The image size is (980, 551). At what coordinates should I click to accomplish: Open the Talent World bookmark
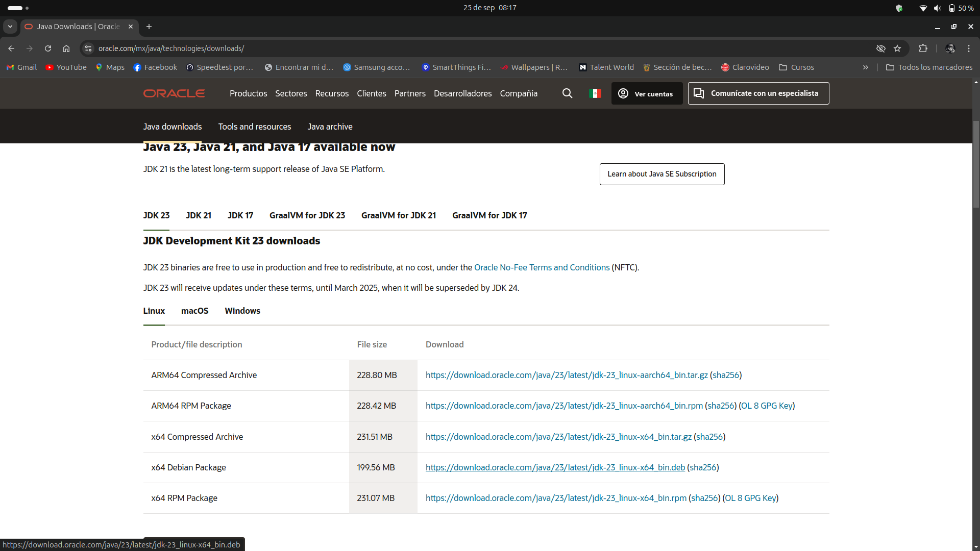(x=606, y=67)
